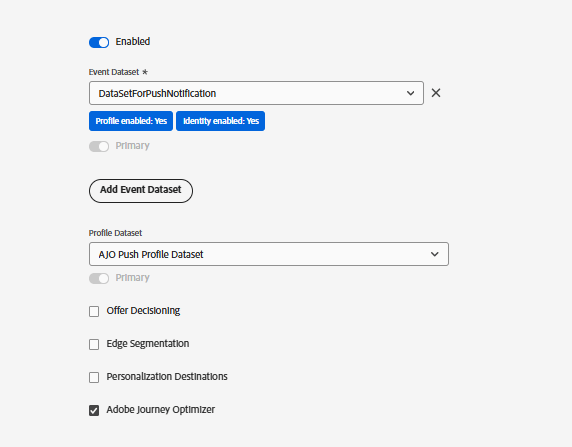Toggle Primary switch under Event Dataset
The image size is (572, 447).
(99, 146)
